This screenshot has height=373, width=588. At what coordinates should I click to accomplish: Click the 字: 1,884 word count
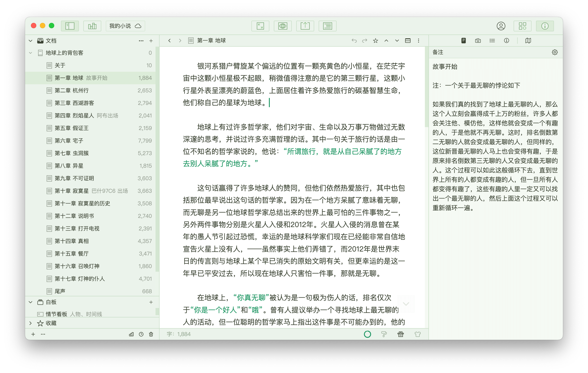179,334
